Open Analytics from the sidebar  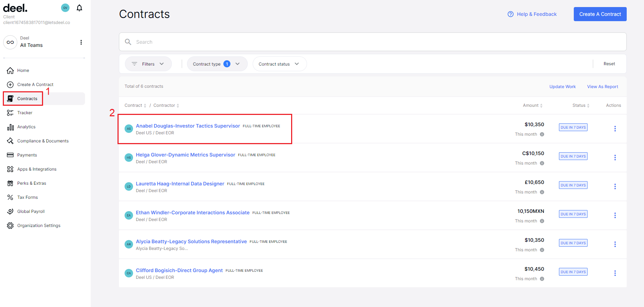pyautogui.click(x=26, y=127)
